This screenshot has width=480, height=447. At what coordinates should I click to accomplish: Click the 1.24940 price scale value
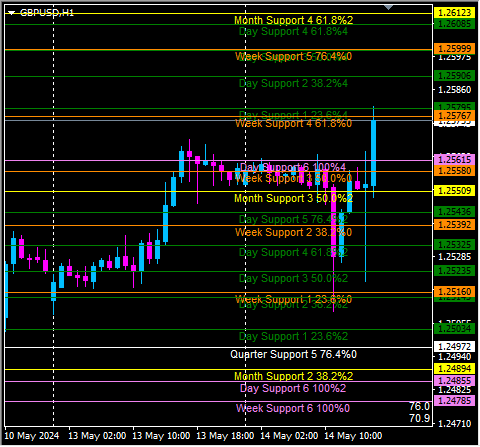click(455, 357)
